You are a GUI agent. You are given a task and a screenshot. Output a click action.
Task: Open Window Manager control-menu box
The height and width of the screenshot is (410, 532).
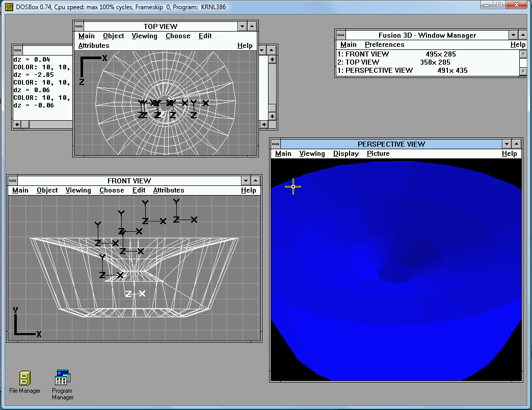(340, 35)
